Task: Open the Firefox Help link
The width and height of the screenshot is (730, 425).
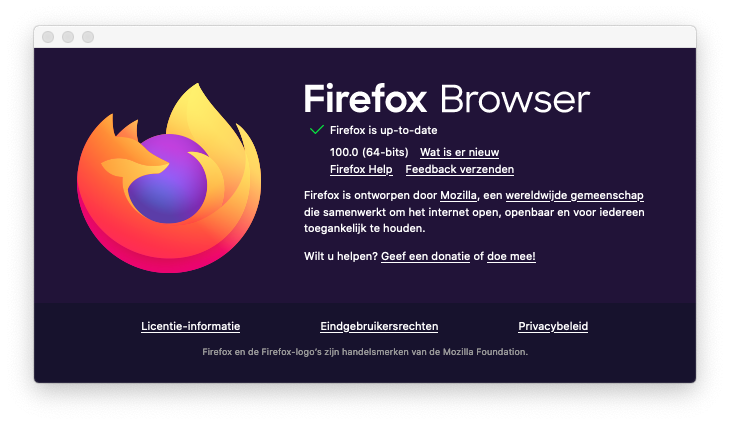Action: click(361, 169)
